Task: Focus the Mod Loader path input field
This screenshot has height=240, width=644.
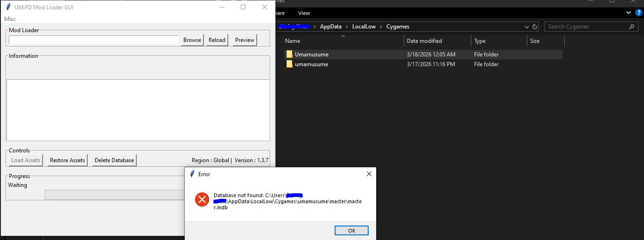Action: pyautogui.click(x=94, y=40)
